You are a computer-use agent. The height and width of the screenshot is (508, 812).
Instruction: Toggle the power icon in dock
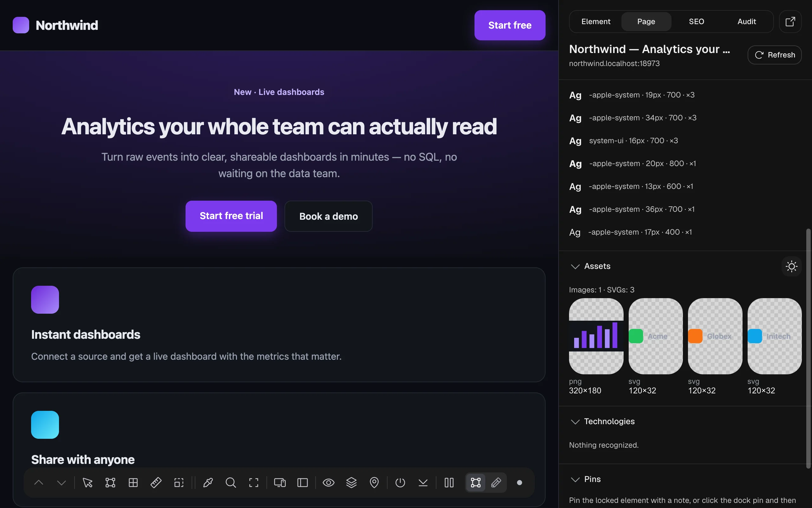(400, 483)
